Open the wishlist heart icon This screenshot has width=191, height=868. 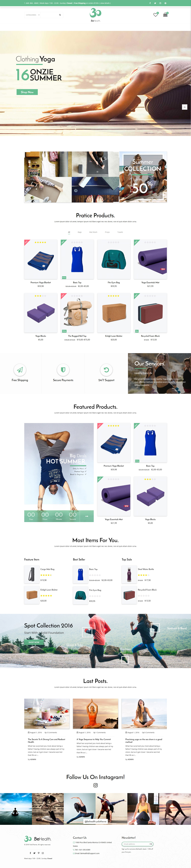click(155, 15)
